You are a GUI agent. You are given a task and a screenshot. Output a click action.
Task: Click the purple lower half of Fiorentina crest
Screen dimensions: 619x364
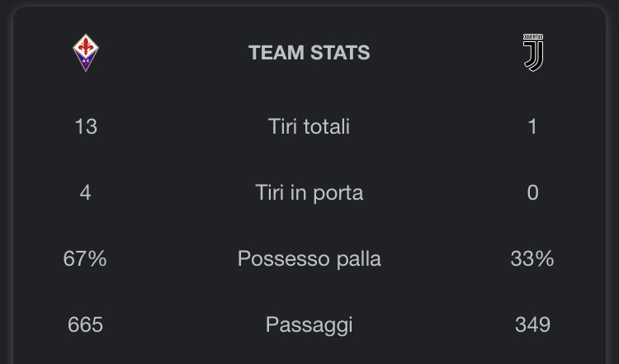pyautogui.click(x=86, y=64)
